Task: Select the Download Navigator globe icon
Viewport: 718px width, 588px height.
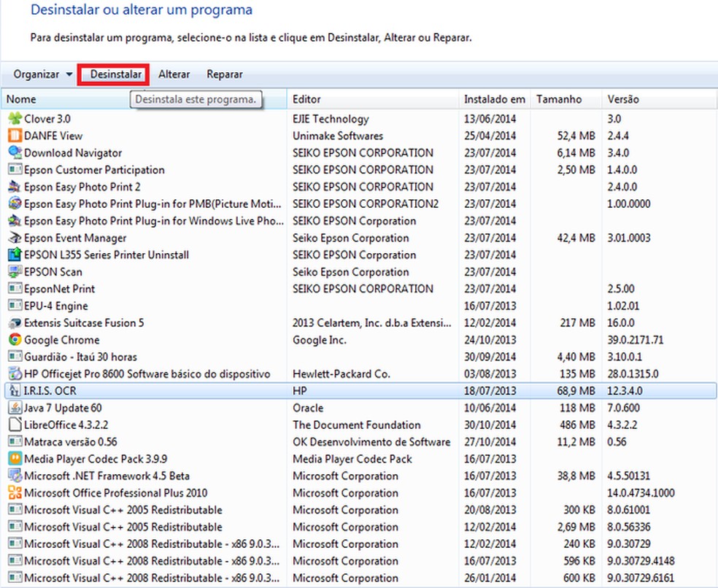Action: (15, 153)
